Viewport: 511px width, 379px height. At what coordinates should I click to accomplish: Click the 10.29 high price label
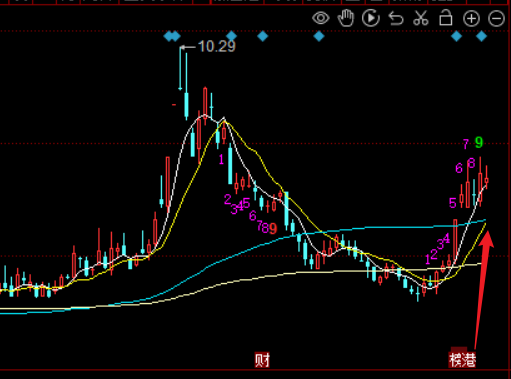(217, 46)
